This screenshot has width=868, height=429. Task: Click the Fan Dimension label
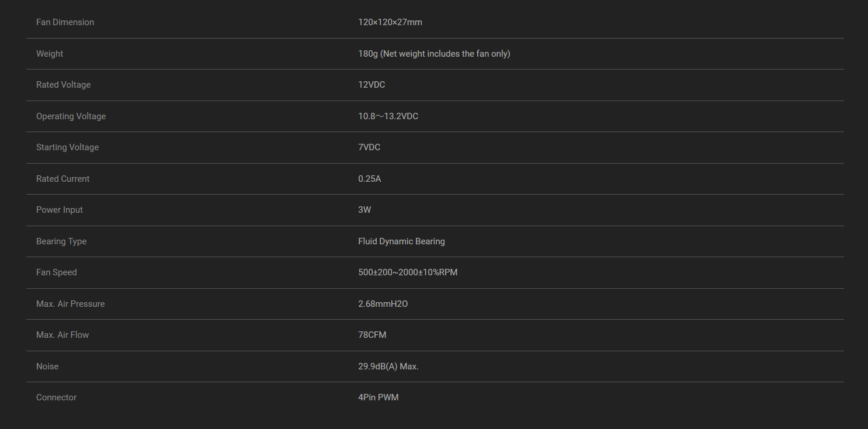pos(65,22)
